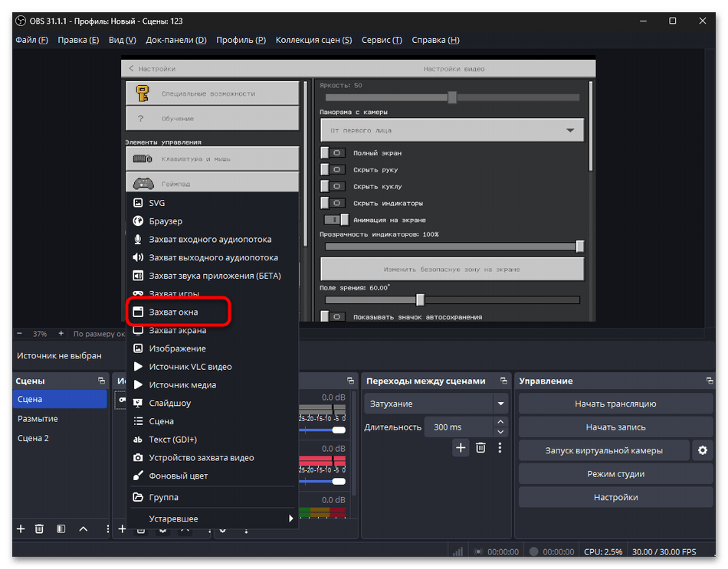
Task: Click Начать запись button
Action: (x=615, y=427)
